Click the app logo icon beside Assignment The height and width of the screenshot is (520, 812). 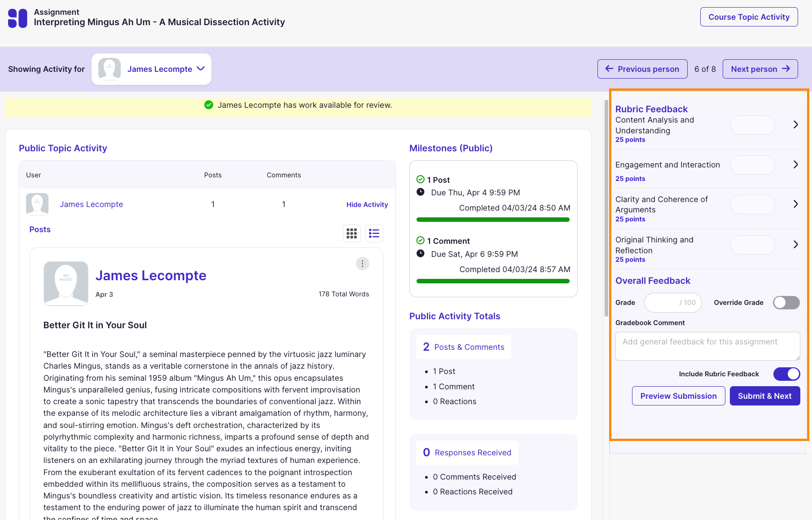pos(18,18)
